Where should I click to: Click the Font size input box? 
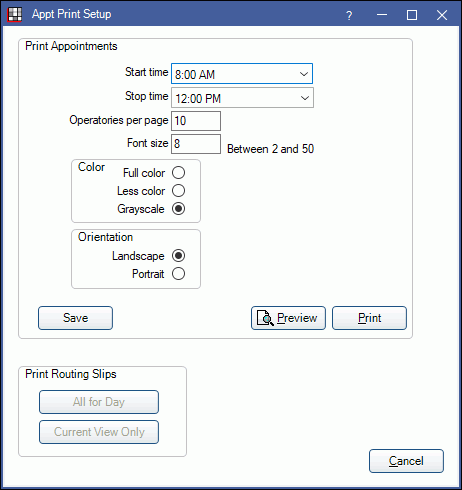click(196, 144)
